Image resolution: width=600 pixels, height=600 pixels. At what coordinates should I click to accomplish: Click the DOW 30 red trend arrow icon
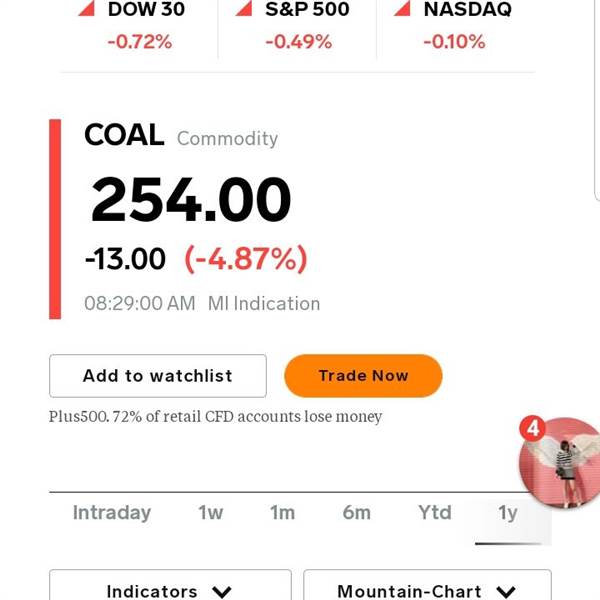click(87, 8)
